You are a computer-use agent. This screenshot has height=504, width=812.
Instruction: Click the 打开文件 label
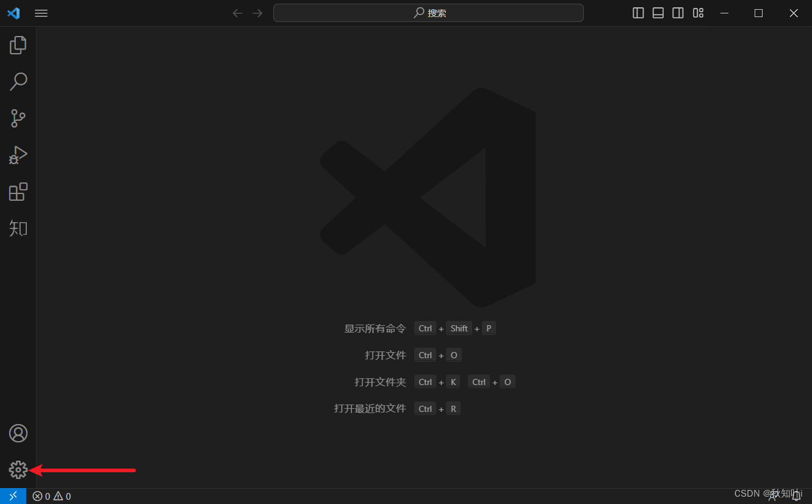click(x=386, y=355)
